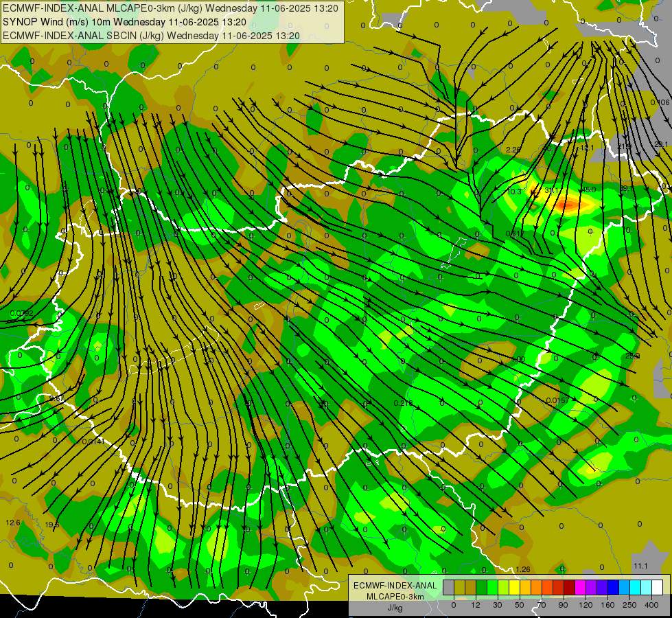Pick the magenta legend swatch
Image resolution: width=672 pixels, height=618 pixels.
[x=581, y=587]
